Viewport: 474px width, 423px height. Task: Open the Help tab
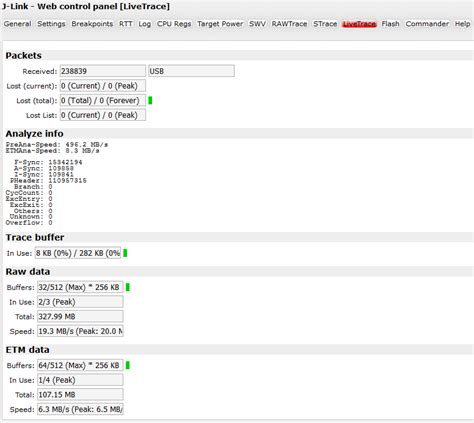point(463,24)
